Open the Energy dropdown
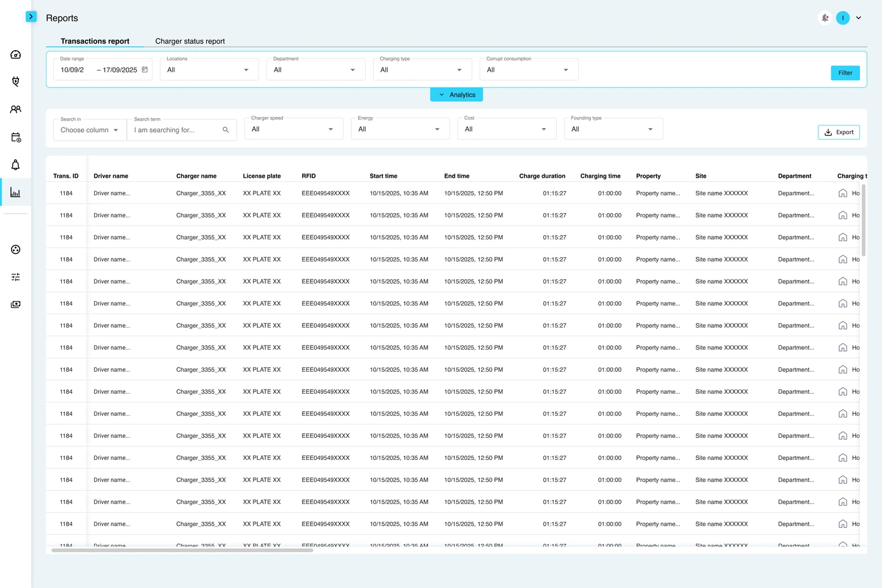882x588 pixels. click(401, 129)
